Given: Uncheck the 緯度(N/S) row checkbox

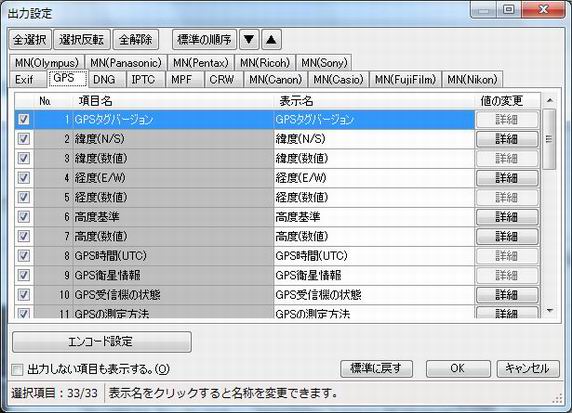Looking at the screenshot, I should click(24, 139).
